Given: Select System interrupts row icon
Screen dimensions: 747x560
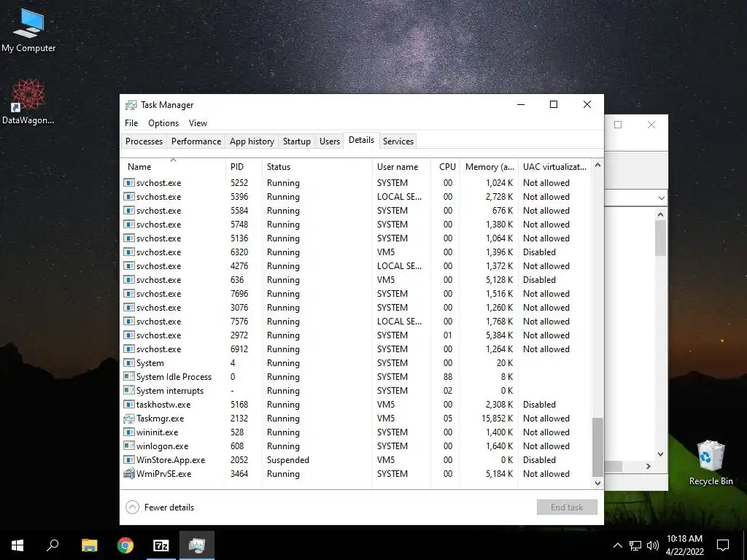Looking at the screenshot, I should [x=129, y=391].
